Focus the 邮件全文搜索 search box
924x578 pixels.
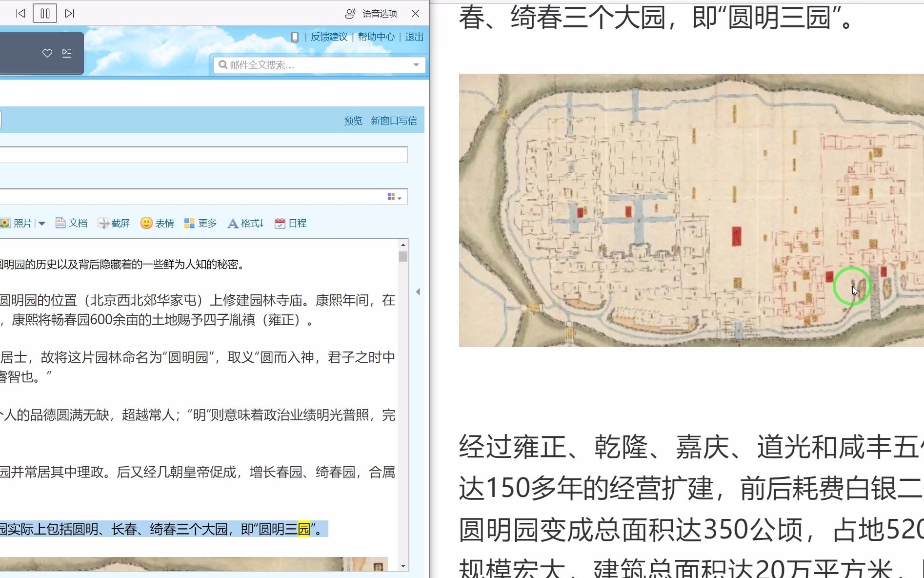319,65
